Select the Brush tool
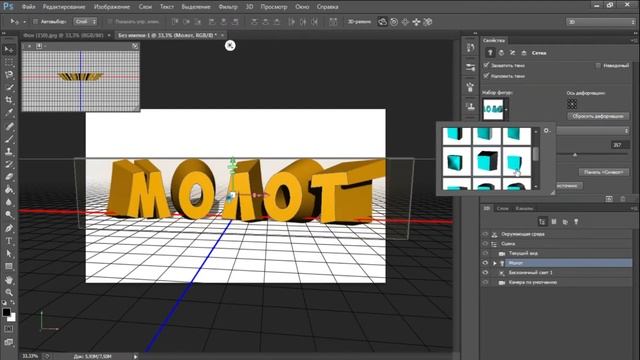 click(x=9, y=139)
